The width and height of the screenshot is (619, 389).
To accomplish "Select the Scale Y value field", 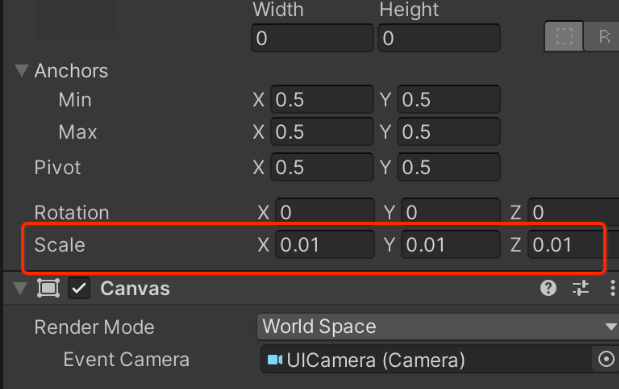I will pos(450,244).
